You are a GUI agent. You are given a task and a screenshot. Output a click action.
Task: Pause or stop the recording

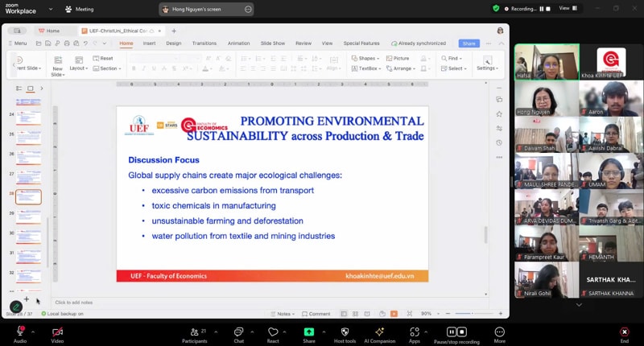pos(456,332)
